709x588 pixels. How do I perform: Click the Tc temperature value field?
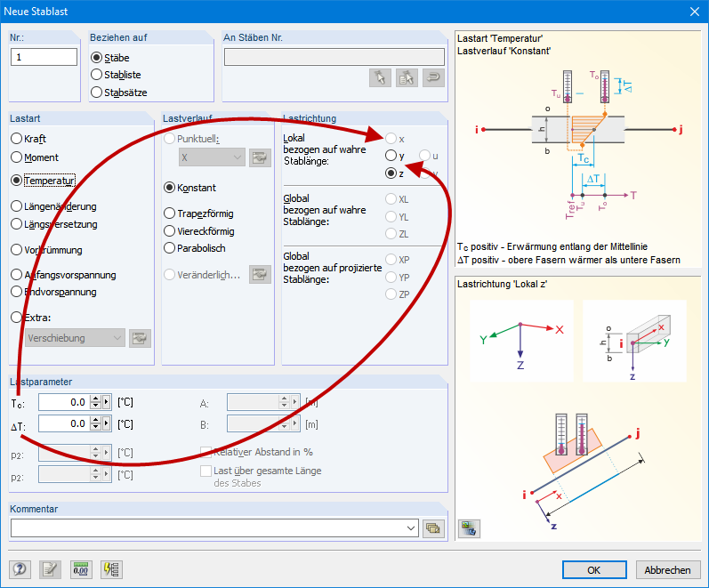coord(64,402)
